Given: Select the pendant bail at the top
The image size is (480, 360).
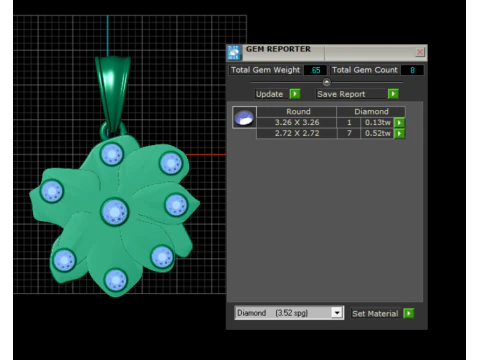Looking at the screenshot, I should tap(113, 93).
